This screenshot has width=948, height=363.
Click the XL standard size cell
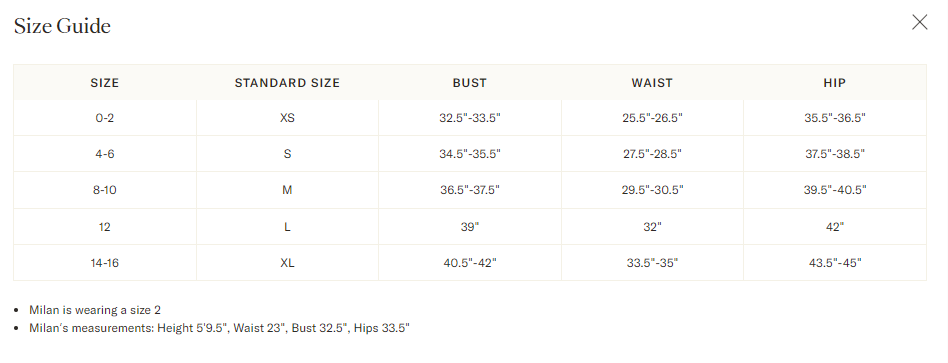click(x=287, y=263)
